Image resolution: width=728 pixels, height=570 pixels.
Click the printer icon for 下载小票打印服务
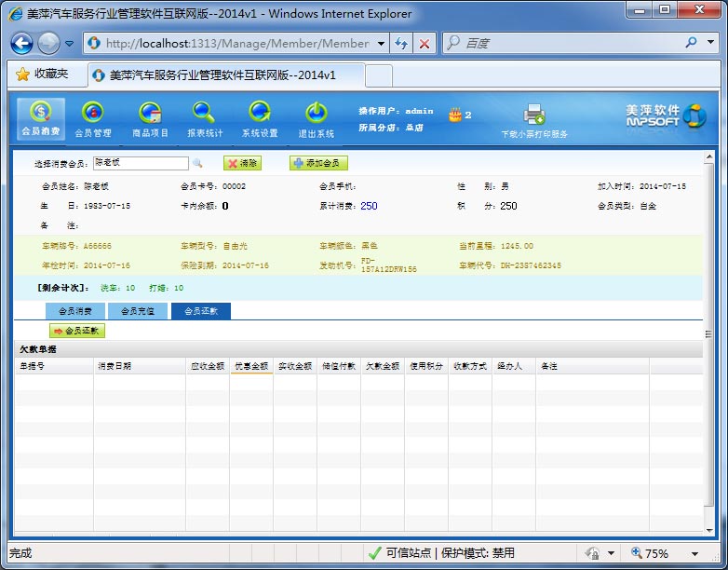click(x=533, y=115)
